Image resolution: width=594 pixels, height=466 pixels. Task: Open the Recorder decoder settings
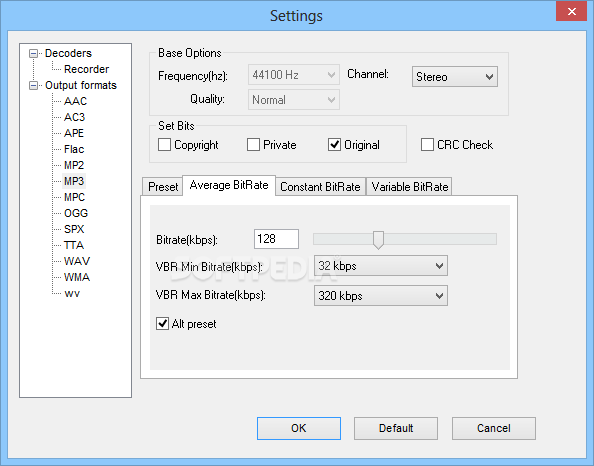coord(86,69)
